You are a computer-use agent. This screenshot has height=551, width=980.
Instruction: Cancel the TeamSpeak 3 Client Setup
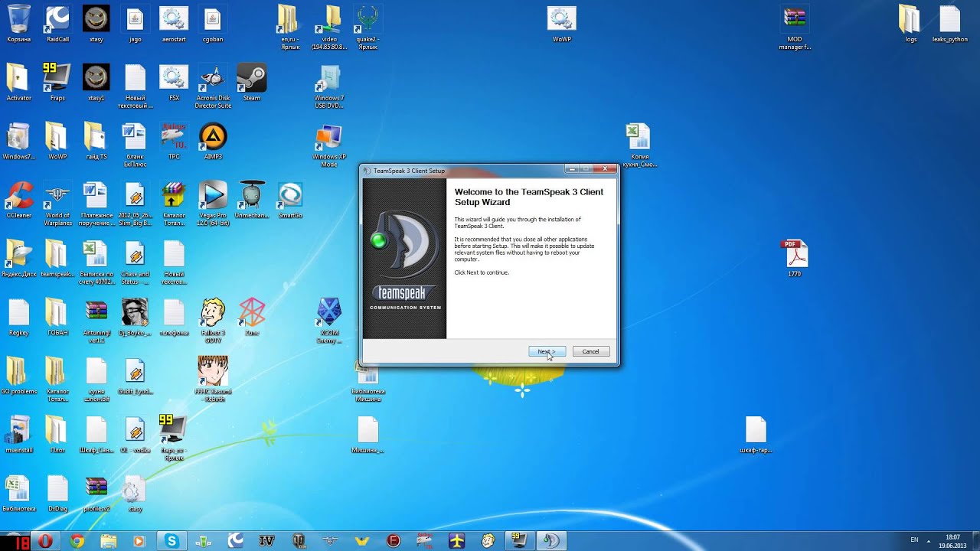point(590,351)
